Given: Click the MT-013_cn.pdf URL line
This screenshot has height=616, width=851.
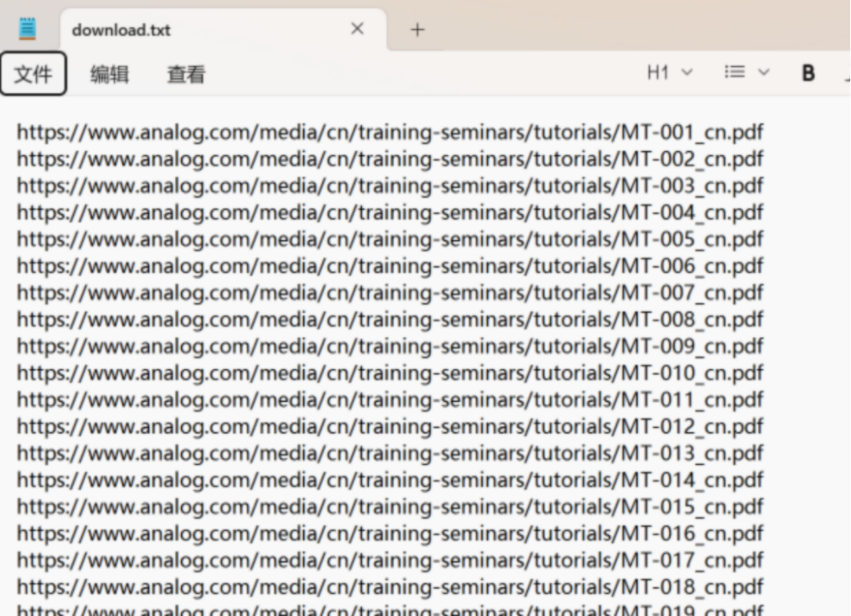Looking at the screenshot, I should point(390,453).
